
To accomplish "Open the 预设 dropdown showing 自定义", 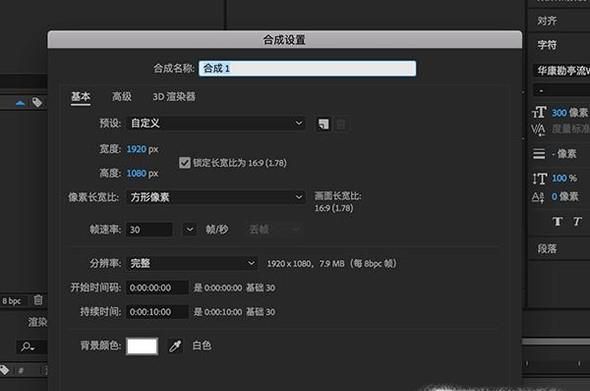I will point(216,123).
